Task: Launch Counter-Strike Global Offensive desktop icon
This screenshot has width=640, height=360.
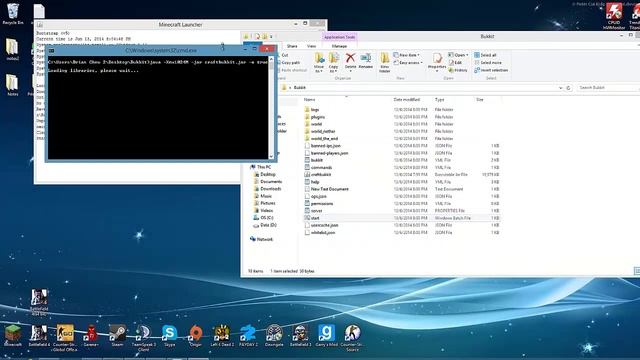Action: click(65, 337)
